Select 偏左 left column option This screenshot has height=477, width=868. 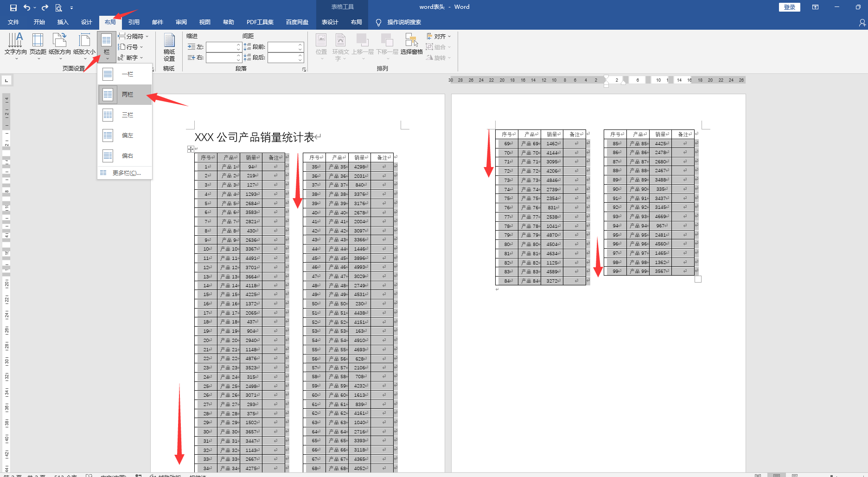pyautogui.click(x=125, y=135)
